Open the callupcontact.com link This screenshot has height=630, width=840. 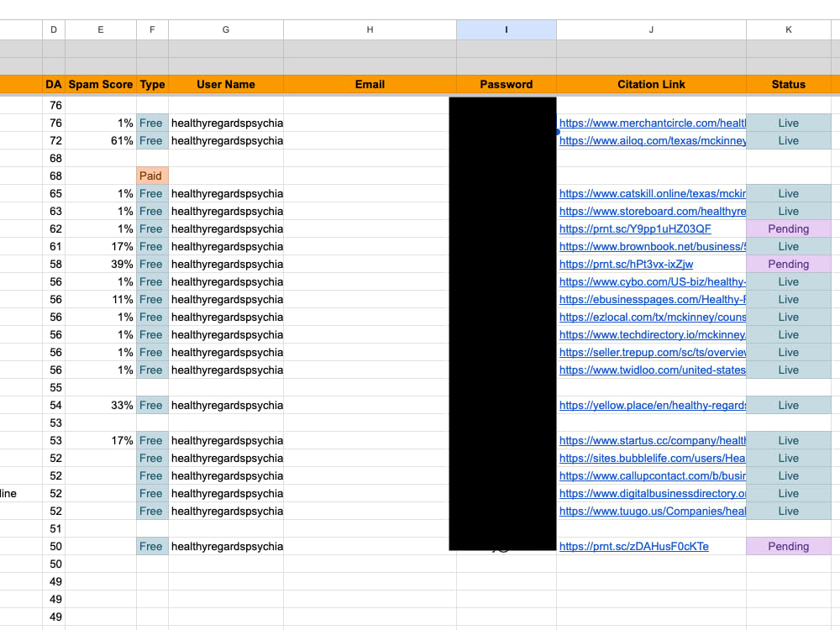pos(652,475)
